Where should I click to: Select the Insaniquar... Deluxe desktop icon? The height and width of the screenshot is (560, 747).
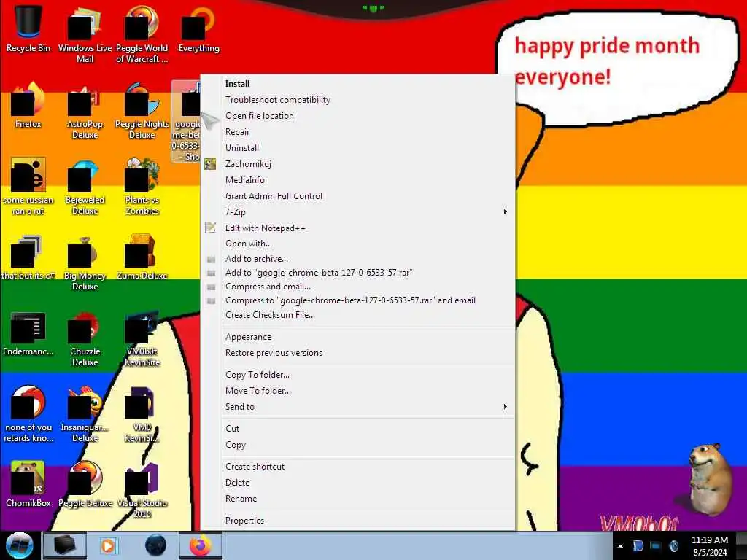tap(85, 414)
